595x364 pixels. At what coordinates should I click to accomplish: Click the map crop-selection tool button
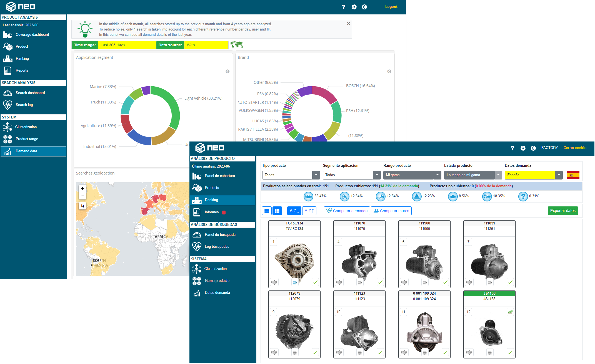point(82,206)
